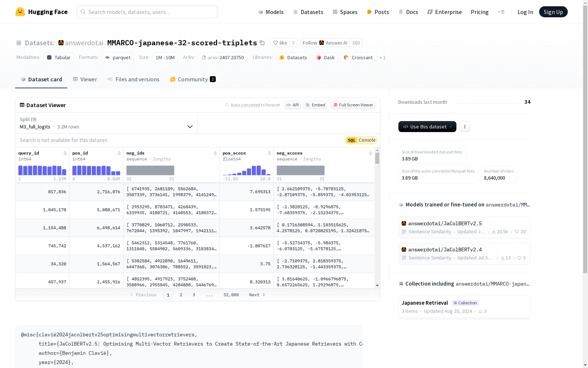Click the parquet format tag
The image size is (588, 368).
(x=118, y=57)
